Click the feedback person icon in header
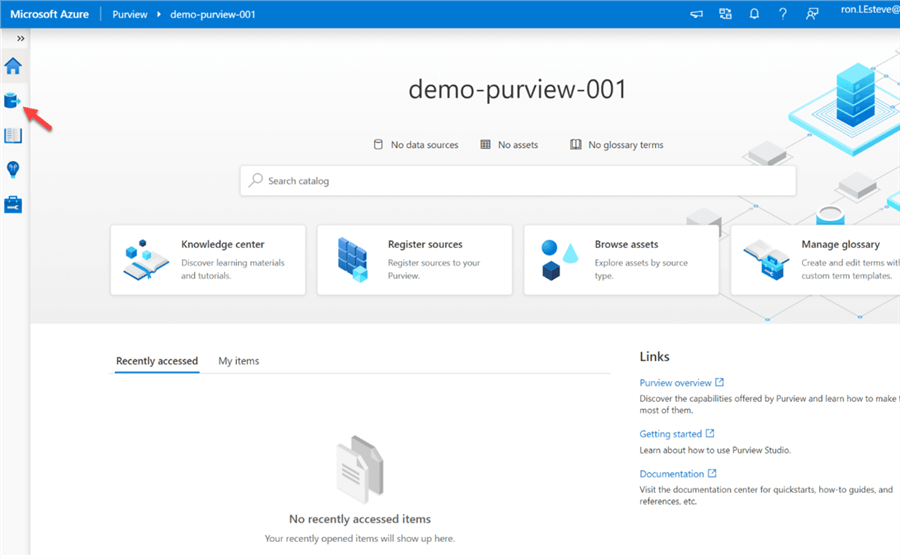The width and height of the screenshot is (900, 559). coord(812,14)
